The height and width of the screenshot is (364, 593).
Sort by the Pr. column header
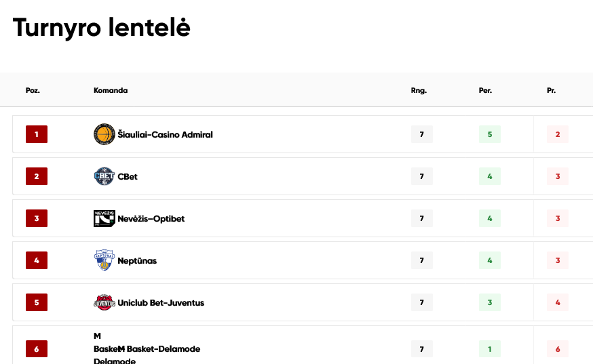coord(551,90)
